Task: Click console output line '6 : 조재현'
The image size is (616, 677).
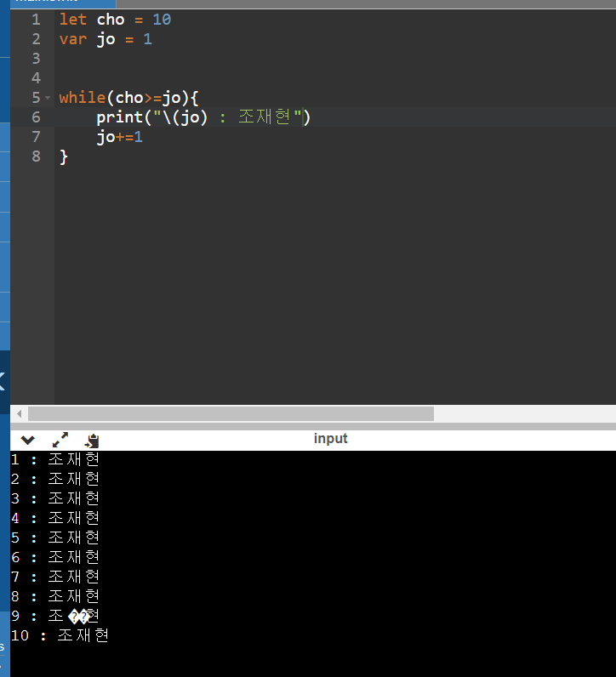Action: click(x=55, y=557)
